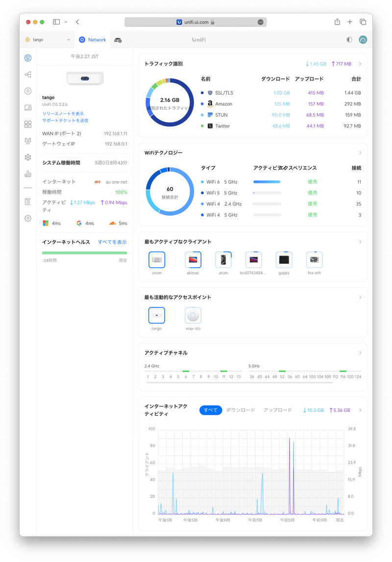Viewport: 392px width, 562px height.
Task: Open the Insights bar chart icon
Action: [x=28, y=174]
